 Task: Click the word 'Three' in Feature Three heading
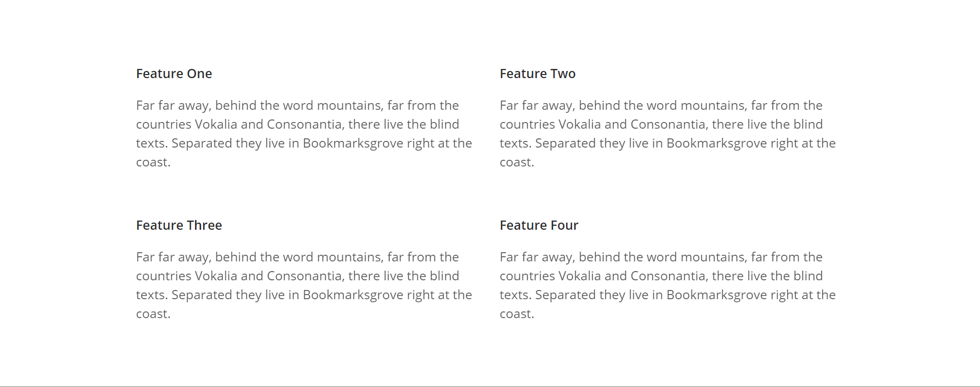pyautogui.click(x=204, y=225)
